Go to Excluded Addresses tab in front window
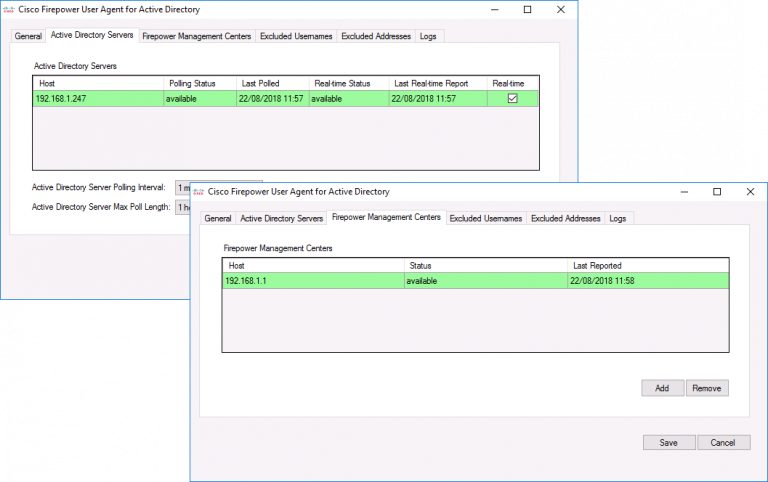 point(566,218)
